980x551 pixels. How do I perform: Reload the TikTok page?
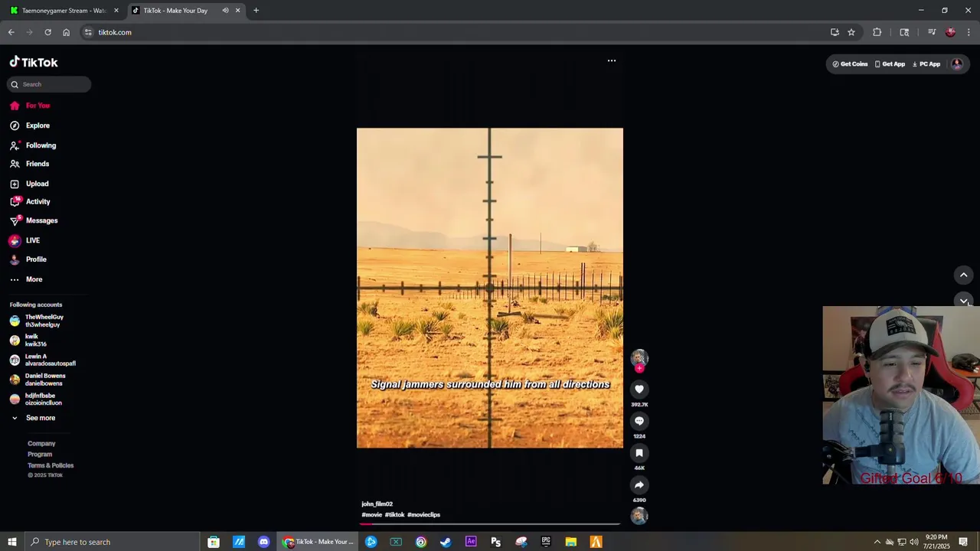[x=47, y=32]
